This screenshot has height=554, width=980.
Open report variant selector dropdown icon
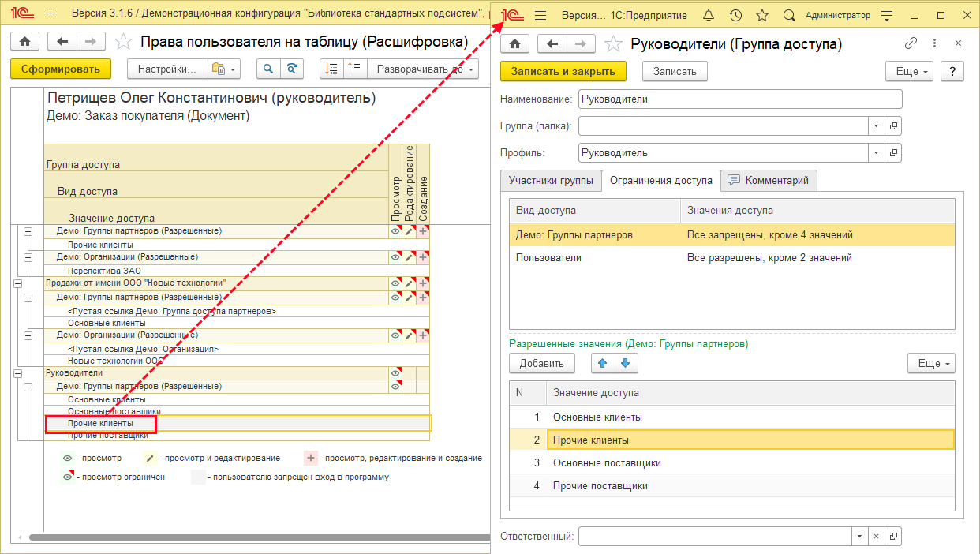pyautogui.click(x=223, y=69)
